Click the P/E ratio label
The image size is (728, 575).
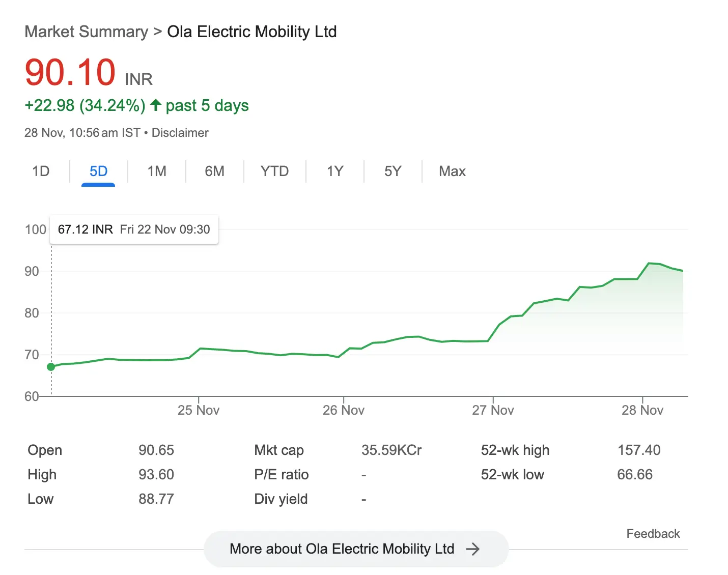click(282, 475)
